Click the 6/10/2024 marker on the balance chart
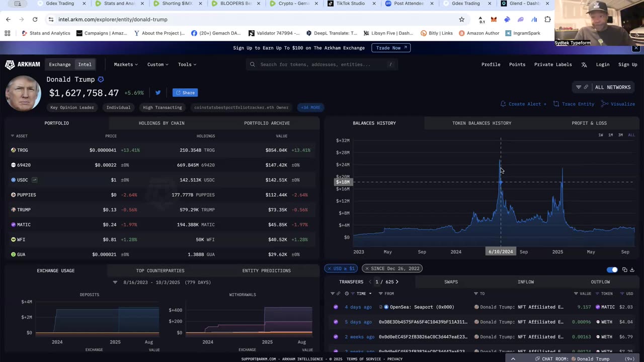 click(501, 251)
